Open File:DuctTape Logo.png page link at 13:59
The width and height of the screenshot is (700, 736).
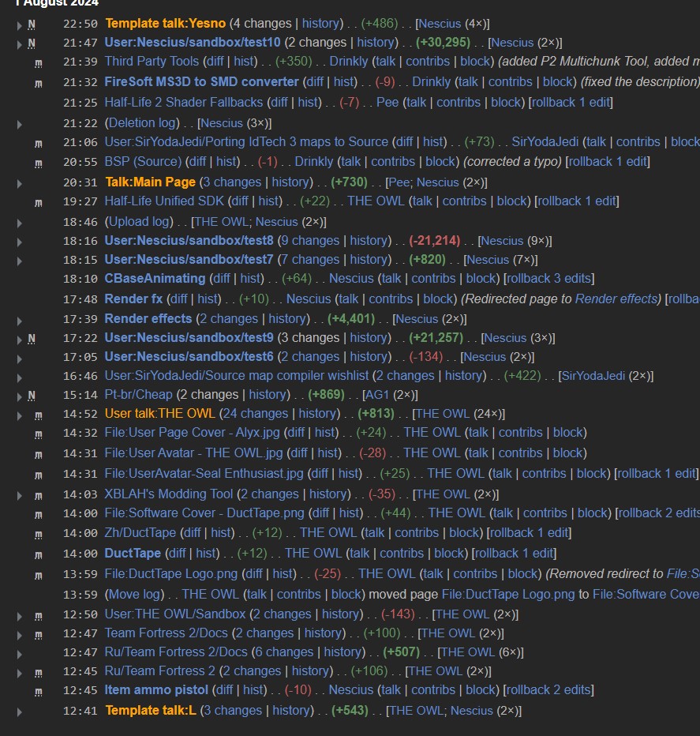click(x=170, y=573)
